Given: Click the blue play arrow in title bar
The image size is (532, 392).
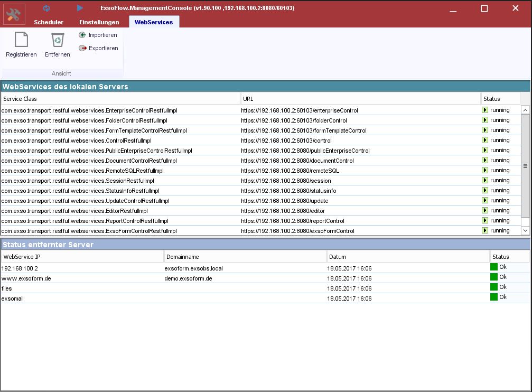Looking at the screenshot, I should point(80,8).
